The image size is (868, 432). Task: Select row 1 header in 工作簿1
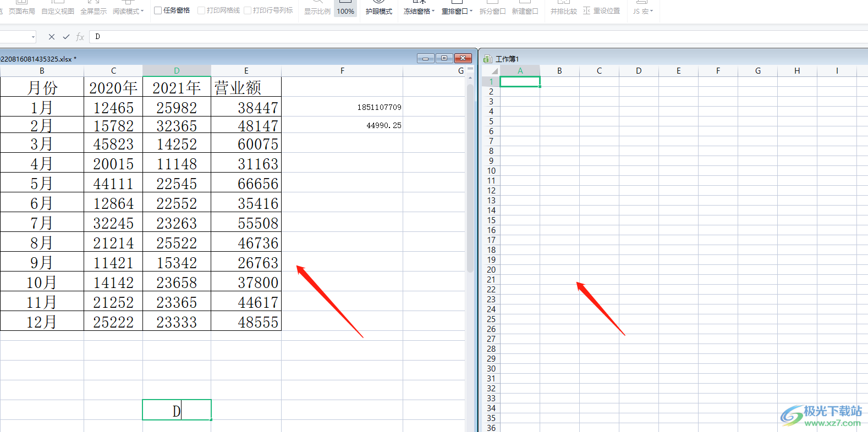(491, 82)
